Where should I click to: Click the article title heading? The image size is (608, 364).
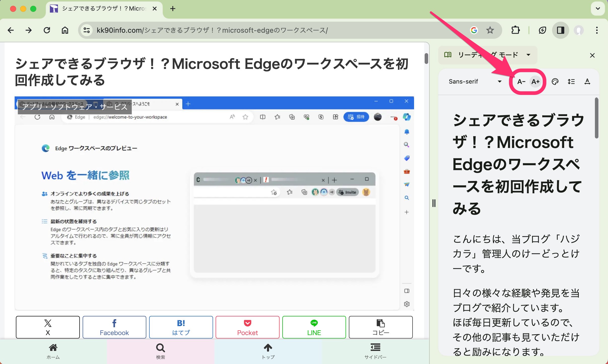pos(212,72)
